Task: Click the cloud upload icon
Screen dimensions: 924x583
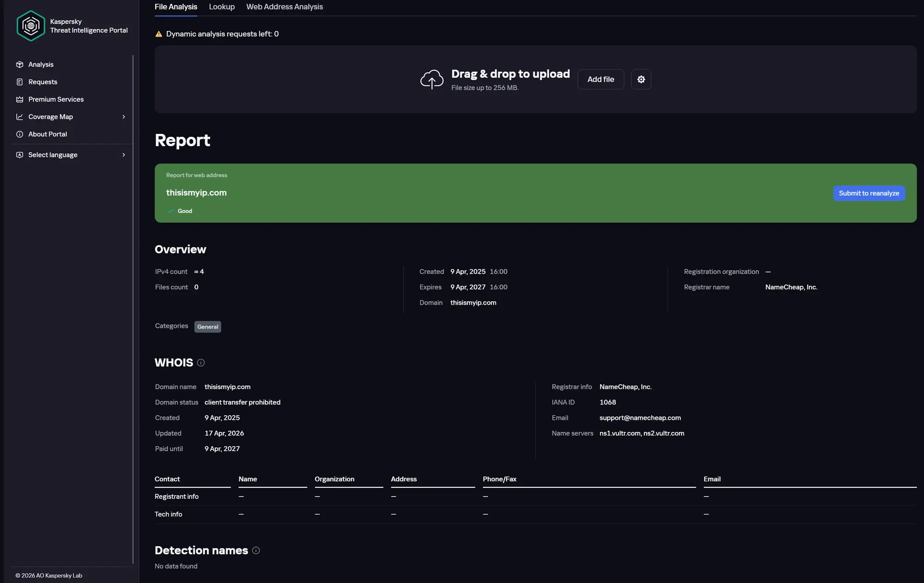Action: [432, 80]
